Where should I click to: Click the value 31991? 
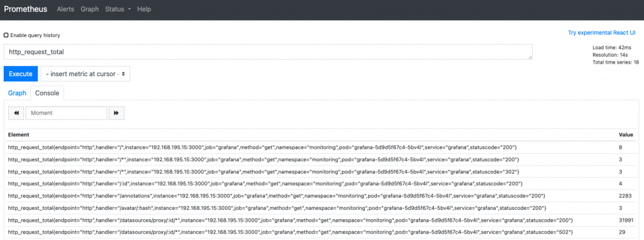coord(626,220)
